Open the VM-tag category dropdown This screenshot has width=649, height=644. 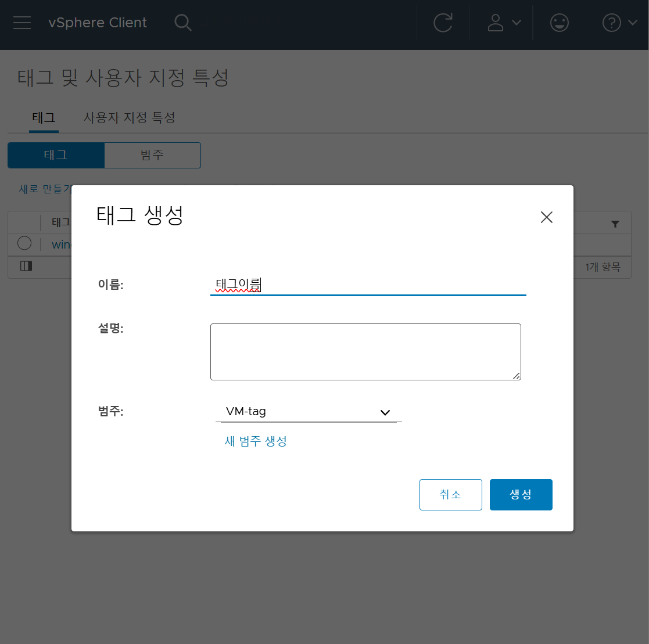pyautogui.click(x=309, y=412)
